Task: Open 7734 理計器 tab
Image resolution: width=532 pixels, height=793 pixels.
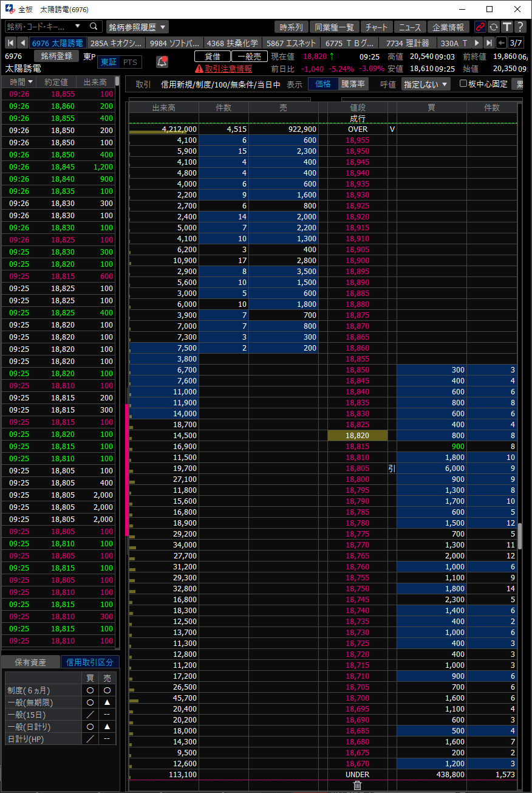Action: (408, 43)
